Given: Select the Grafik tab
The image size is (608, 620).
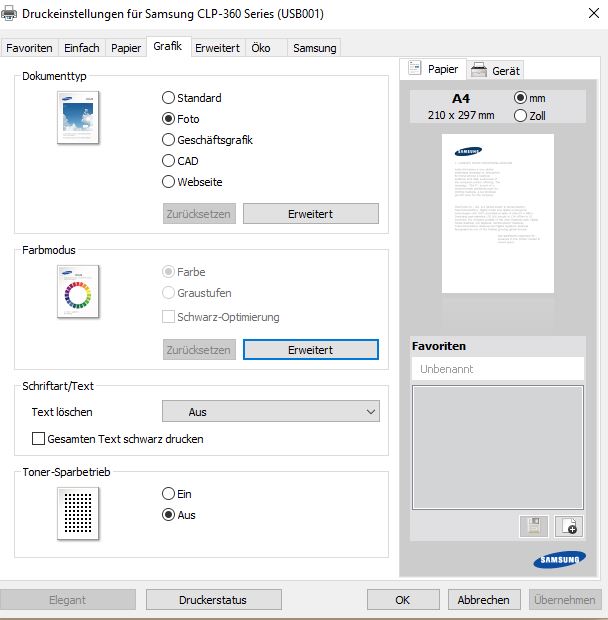Looking at the screenshot, I should 168,46.
